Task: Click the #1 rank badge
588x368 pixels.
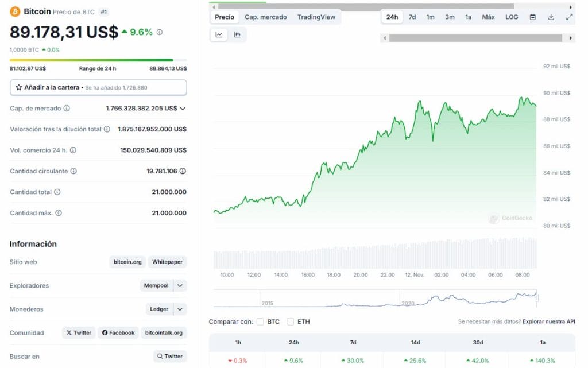Action: point(104,12)
